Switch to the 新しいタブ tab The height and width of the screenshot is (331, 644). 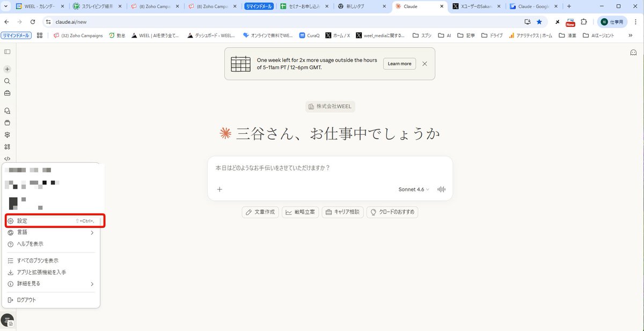361,6
